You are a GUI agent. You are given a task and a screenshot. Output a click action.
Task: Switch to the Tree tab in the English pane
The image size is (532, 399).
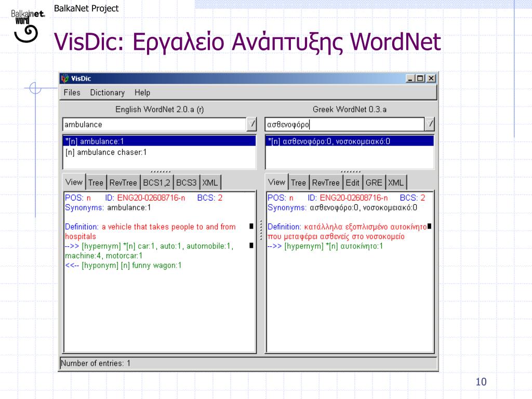[x=96, y=183]
